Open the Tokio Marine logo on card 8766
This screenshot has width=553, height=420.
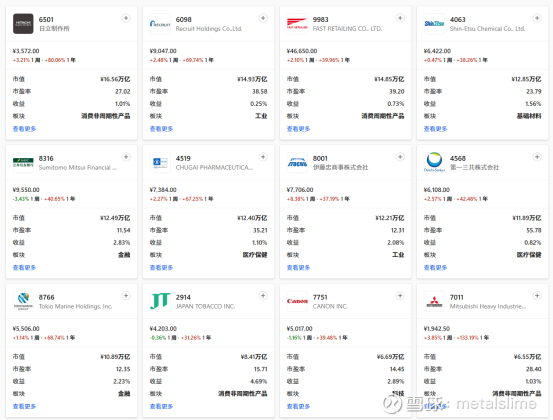coord(23,301)
